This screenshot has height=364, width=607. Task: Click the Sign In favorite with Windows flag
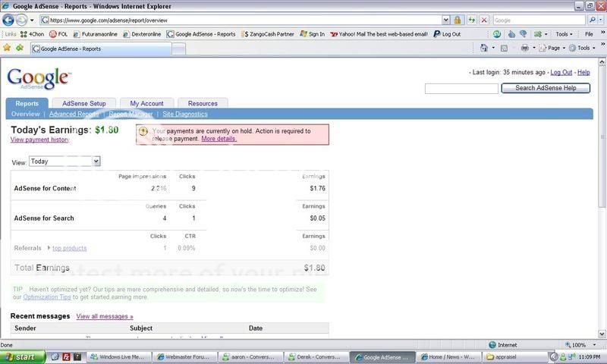point(313,34)
